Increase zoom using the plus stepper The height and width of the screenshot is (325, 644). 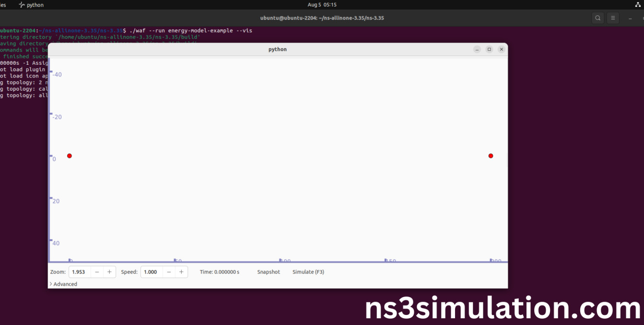[x=109, y=272]
